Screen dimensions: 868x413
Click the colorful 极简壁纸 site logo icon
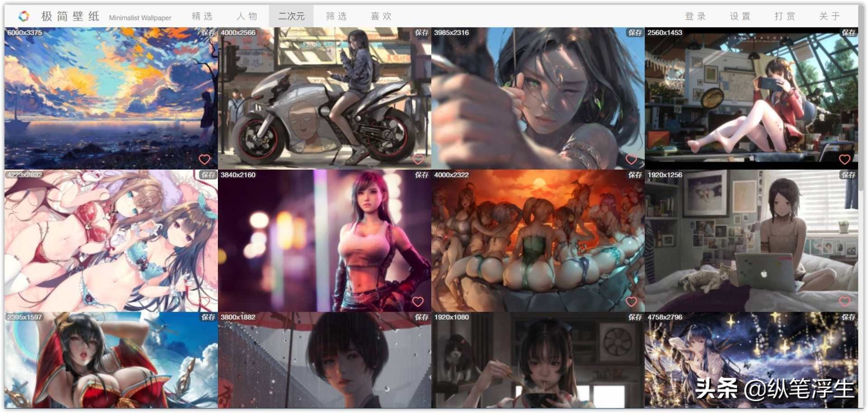(x=24, y=15)
